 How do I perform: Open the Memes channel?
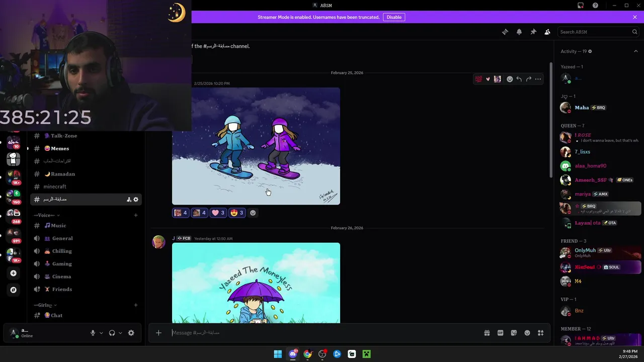(86, 148)
